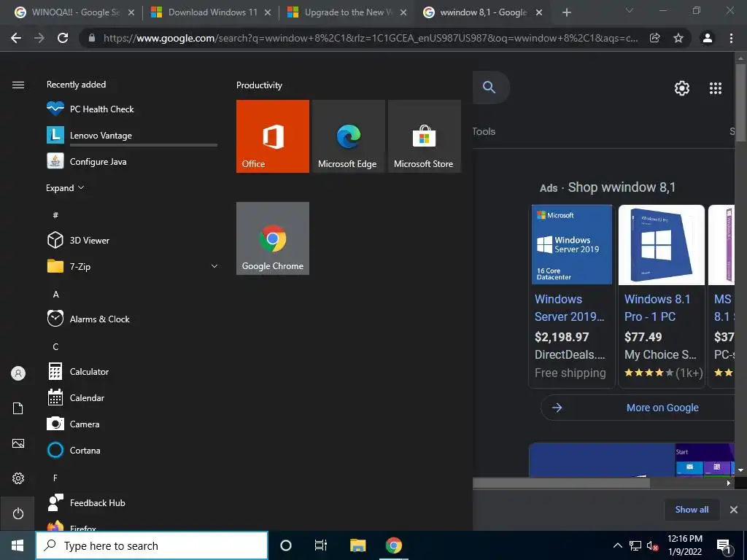Open Windows Server 2019 product listing
Screen dimensions: 747x560
569,308
